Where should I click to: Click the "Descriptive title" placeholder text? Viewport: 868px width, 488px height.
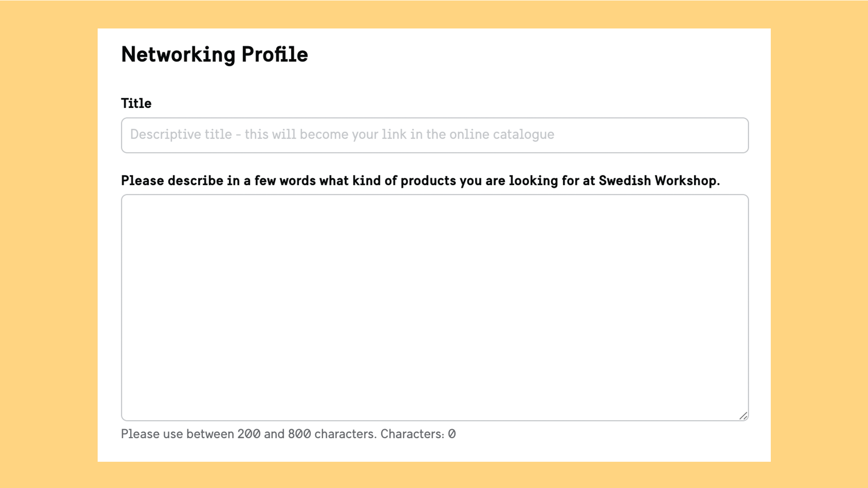tap(181, 135)
